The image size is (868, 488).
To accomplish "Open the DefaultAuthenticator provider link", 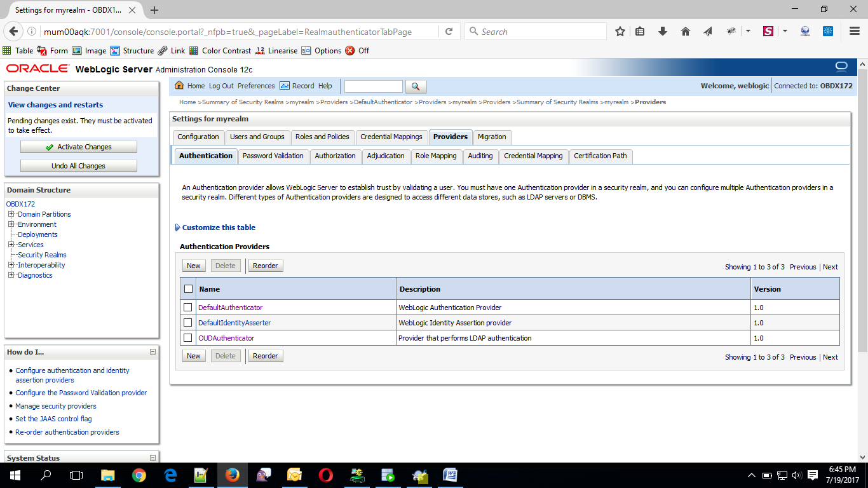I will click(x=231, y=308).
